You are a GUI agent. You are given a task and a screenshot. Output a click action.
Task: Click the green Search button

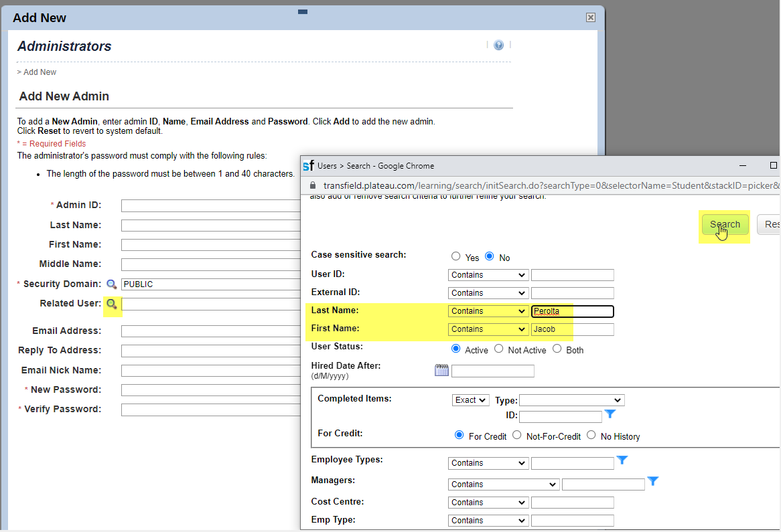[x=725, y=225]
